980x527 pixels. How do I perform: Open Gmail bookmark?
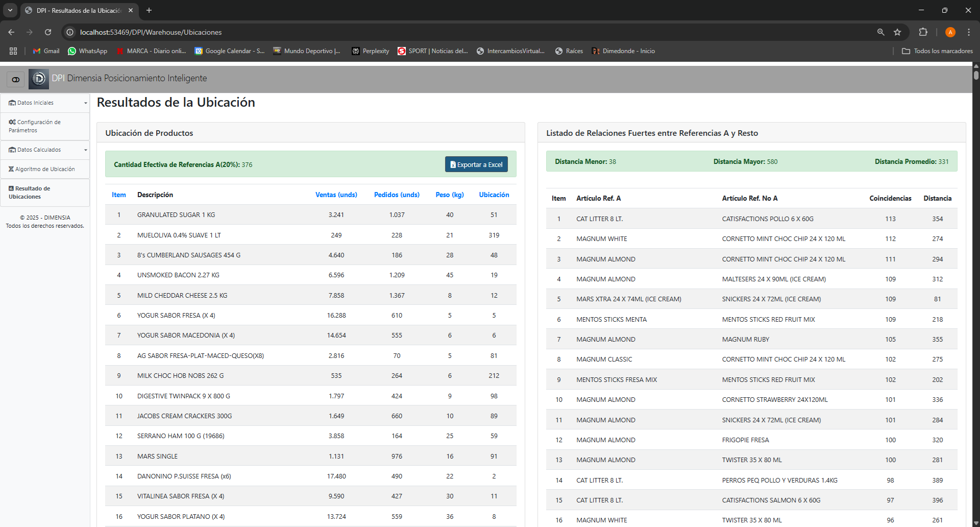tap(46, 51)
